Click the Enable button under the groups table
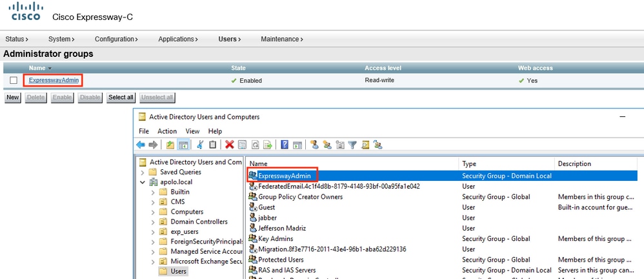Screen dimensions: 644x279 (63, 98)
